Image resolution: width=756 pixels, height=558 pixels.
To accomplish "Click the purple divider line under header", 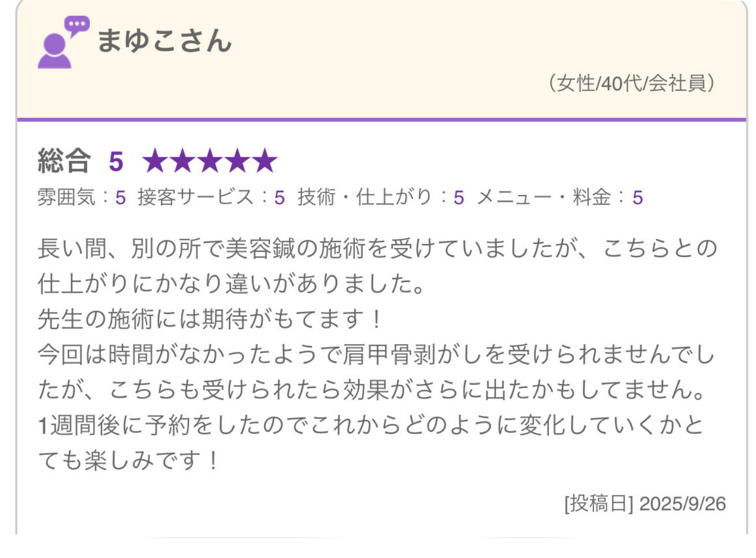I will click(x=382, y=119).
